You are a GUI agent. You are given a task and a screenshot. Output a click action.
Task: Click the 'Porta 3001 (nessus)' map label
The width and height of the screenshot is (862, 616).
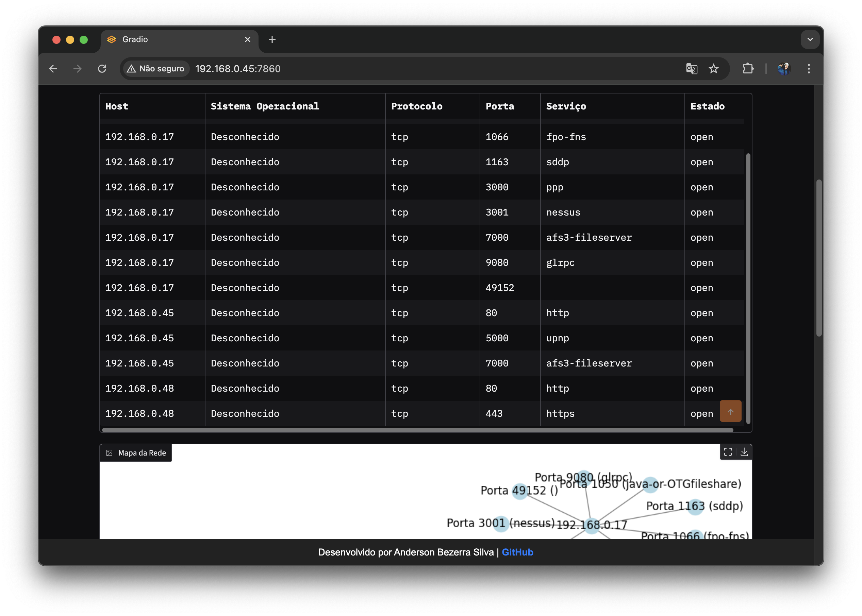click(x=501, y=523)
